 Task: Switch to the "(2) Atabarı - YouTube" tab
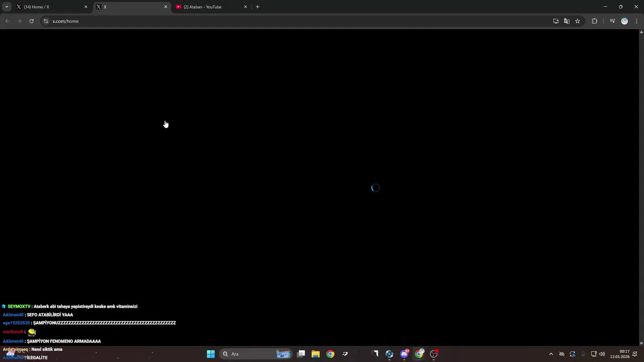point(211,7)
